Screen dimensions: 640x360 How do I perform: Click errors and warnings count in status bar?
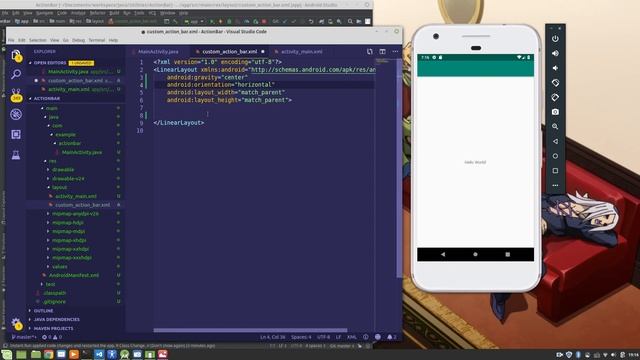(52, 337)
